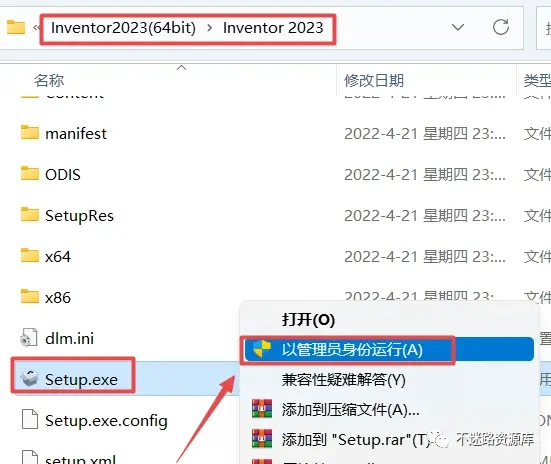The image size is (551, 464).
Task: Click the refresh icon in address bar
Action: (x=501, y=27)
